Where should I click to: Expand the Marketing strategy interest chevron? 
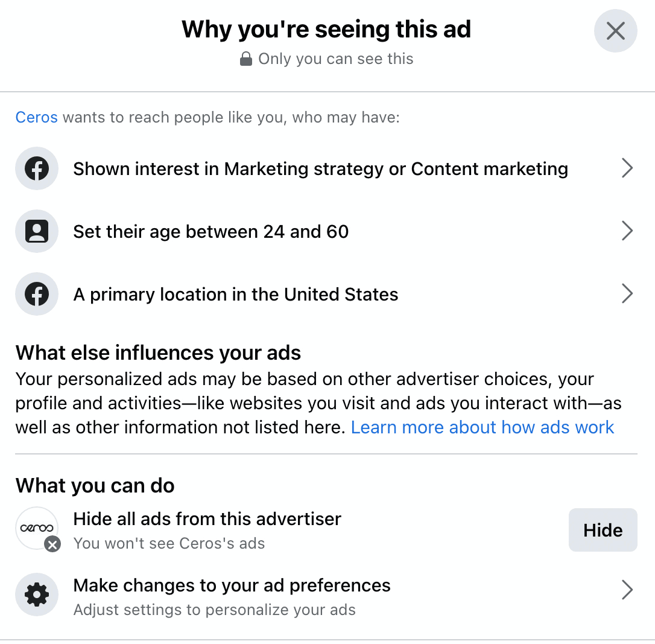[627, 168]
